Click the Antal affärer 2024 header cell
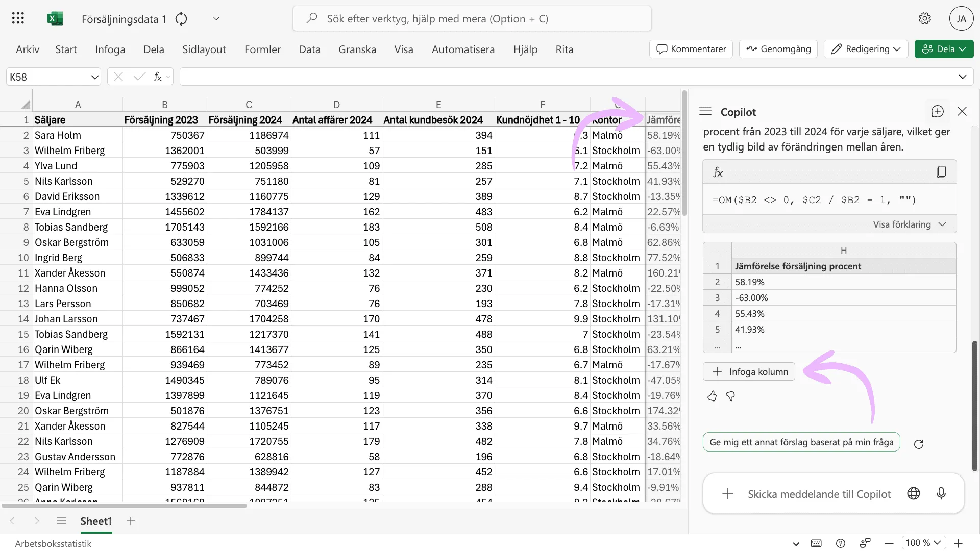This screenshot has width=980, height=551. pos(336,120)
